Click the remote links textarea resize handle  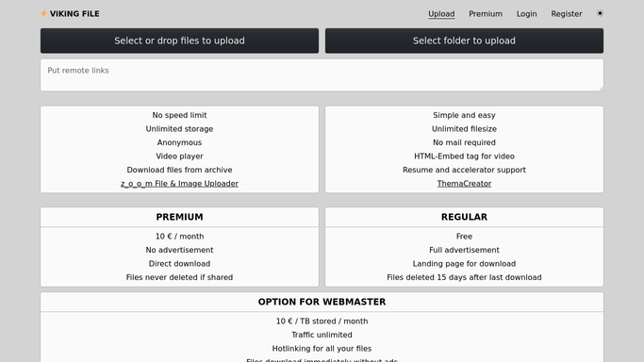click(601, 89)
